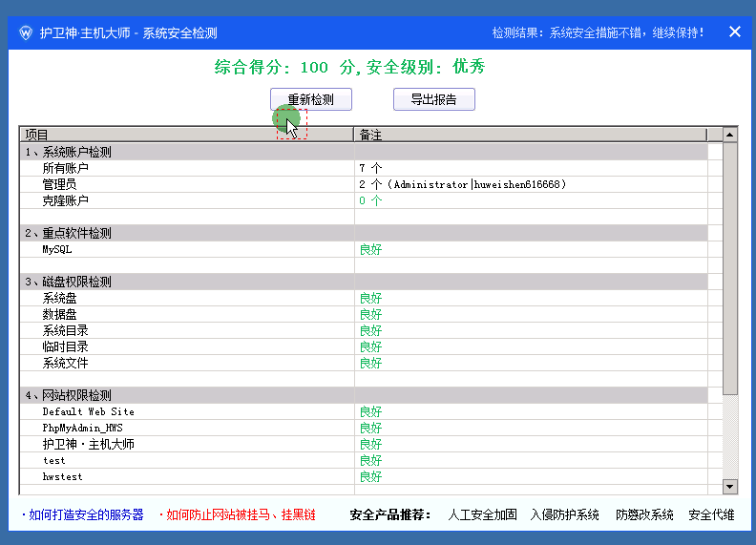Screen dimensions: 756x545
Task: Open the 如何防止网站被挂马、挂黑链 link
Action: pyautogui.click(x=240, y=514)
